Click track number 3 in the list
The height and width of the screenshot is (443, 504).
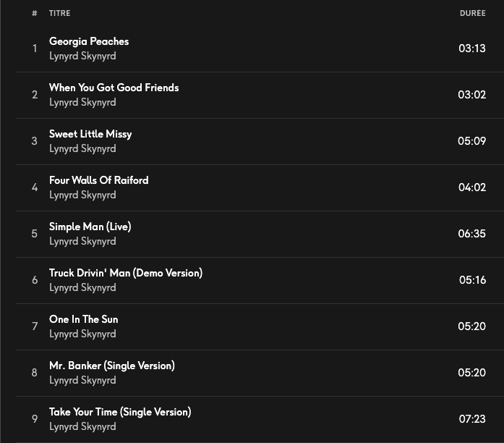tap(35, 141)
